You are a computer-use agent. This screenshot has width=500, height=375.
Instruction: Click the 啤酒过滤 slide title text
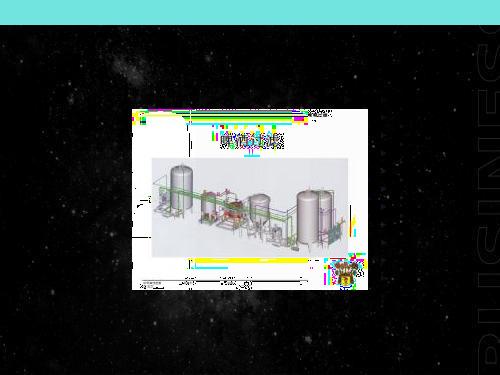(x=252, y=141)
